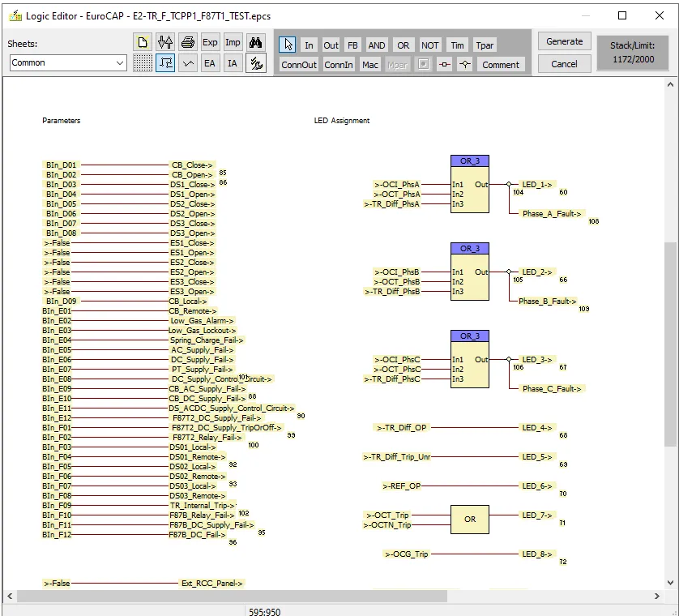Select the Tpar tool
This screenshot has height=616, width=679.
pyautogui.click(x=485, y=45)
